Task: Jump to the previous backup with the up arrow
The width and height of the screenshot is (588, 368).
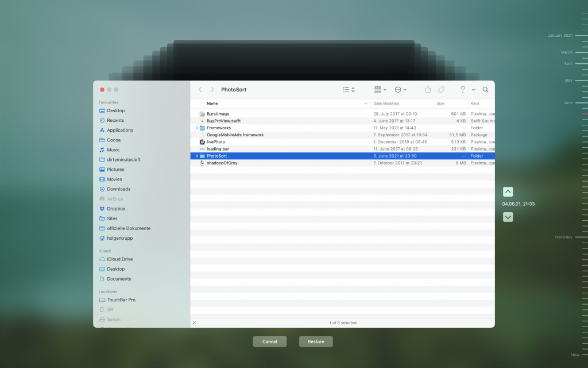Action: click(508, 192)
